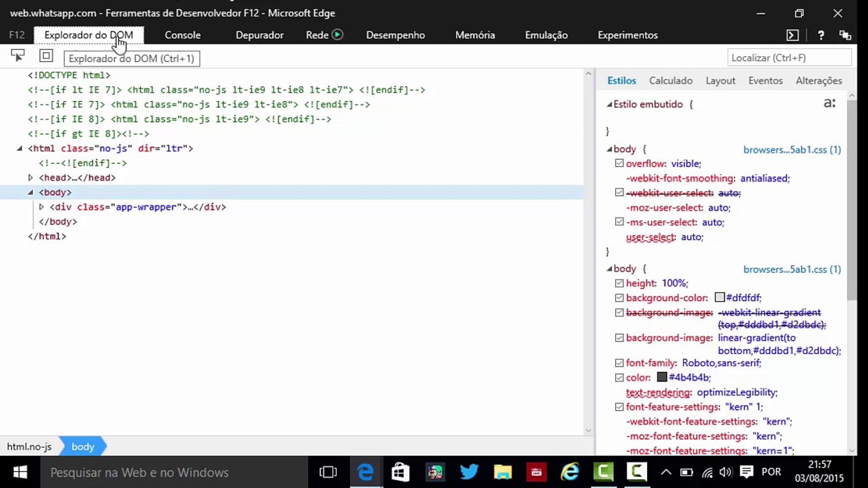The height and width of the screenshot is (488, 868).
Task: Toggle element highlighting tool
Action: coord(46,56)
